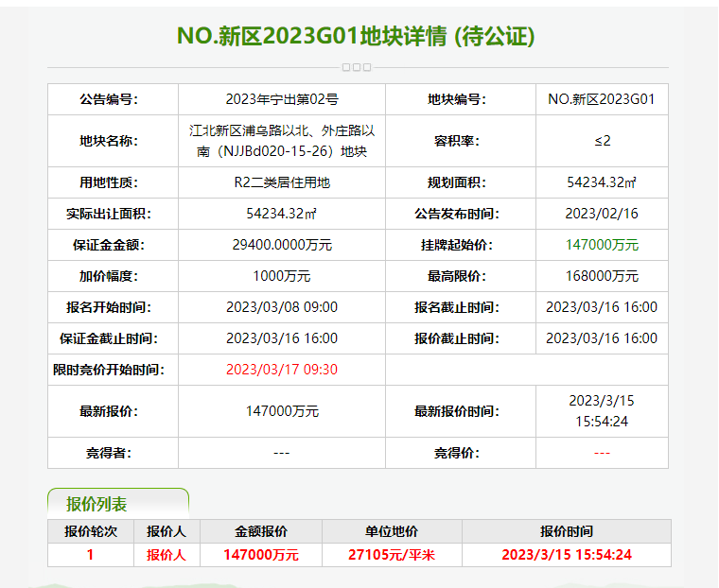Image resolution: width=719 pixels, height=588 pixels.
Task: Click the 最高限价 value 168000万元
Action: pos(602,276)
